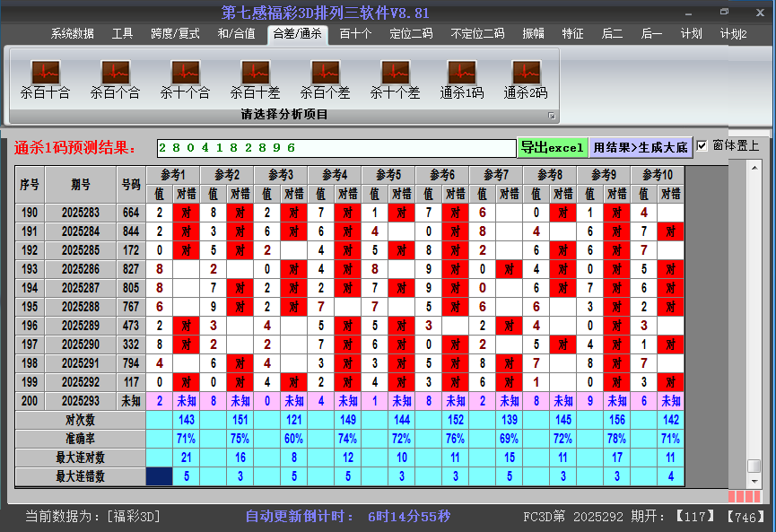This screenshot has width=776, height=532.
Task: Click the table's vertical scrollbar thumb
Action: click(754, 466)
